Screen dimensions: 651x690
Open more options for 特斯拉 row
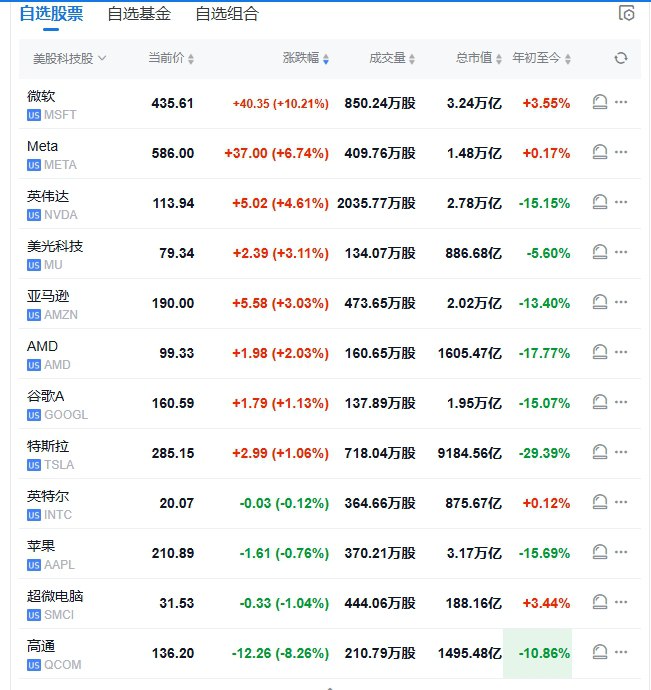pyautogui.click(x=621, y=452)
